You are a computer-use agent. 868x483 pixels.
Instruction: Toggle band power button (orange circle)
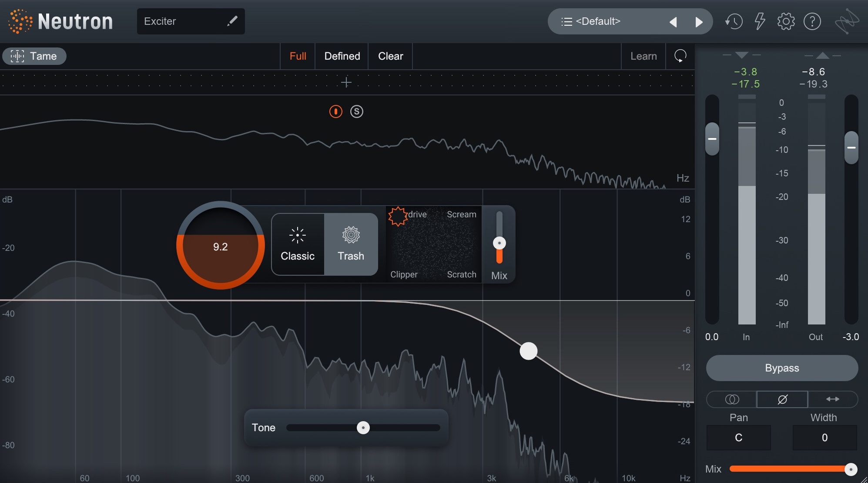tap(335, 111)
